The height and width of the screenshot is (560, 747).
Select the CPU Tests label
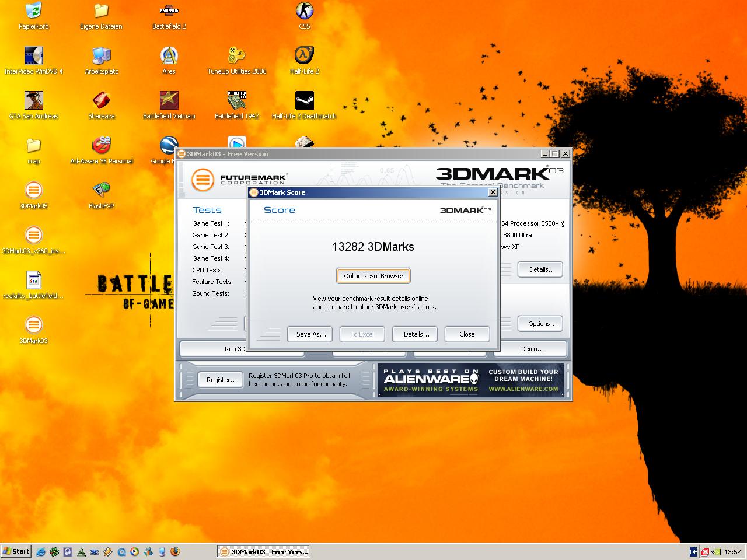207,270
